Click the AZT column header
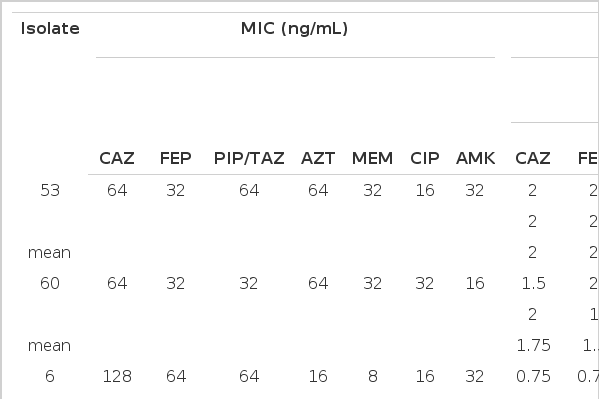The height and width of the screenshot is (399, 599). [x=318, y=158]
